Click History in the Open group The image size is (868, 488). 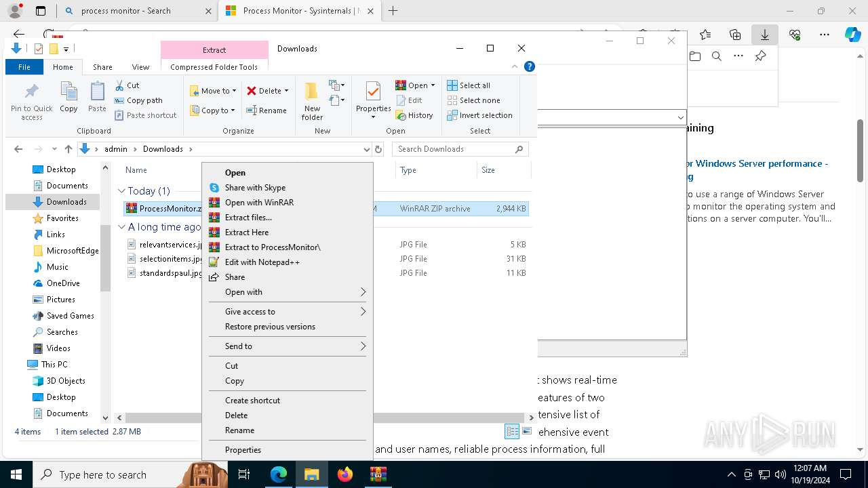414,115
